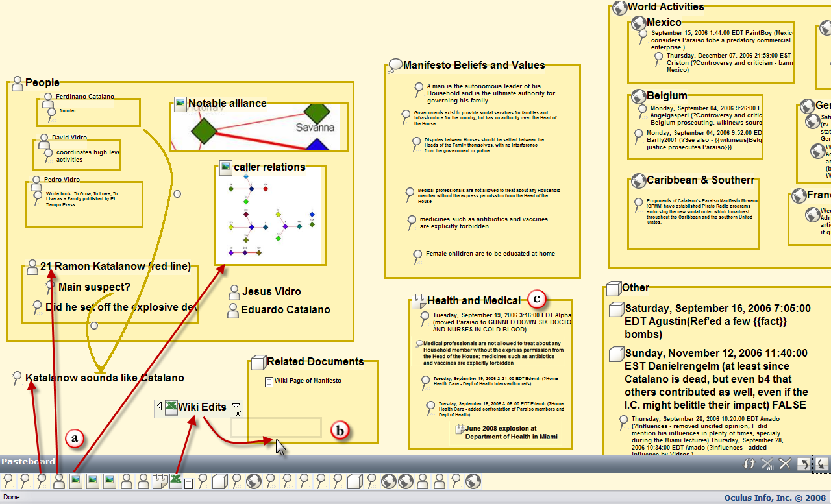Select the 'Eduardo Catalano' name label
Image resolution: width=831 pixels, height=504 pixels.
pyautogui.click(x=286, y=310)
